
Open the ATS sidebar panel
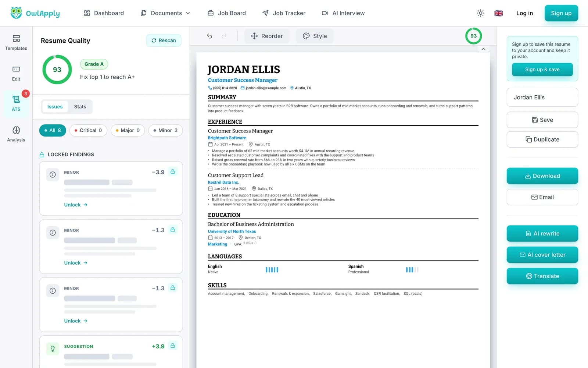[x=16, y=104]
